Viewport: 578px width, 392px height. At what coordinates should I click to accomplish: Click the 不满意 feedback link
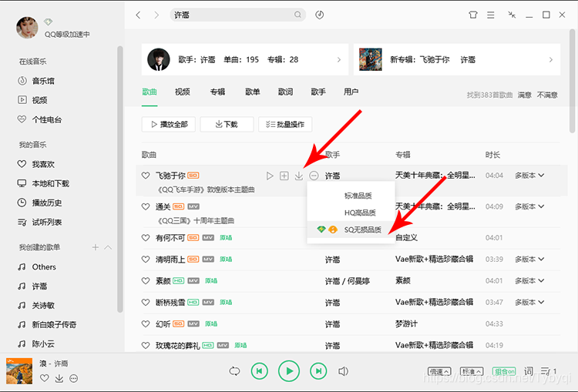(x=547, y=95)
